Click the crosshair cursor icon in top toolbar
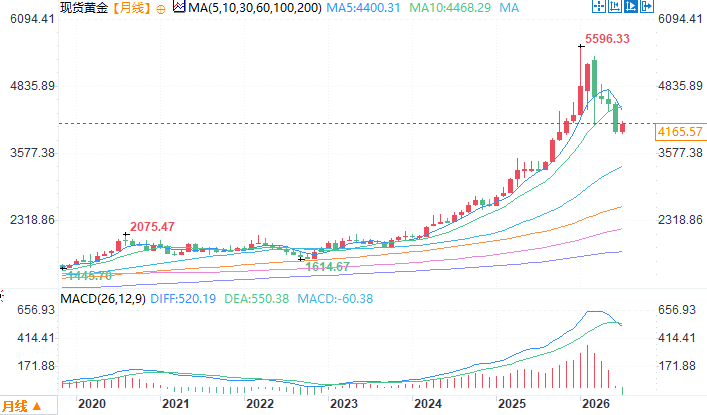 pos(599,6)
